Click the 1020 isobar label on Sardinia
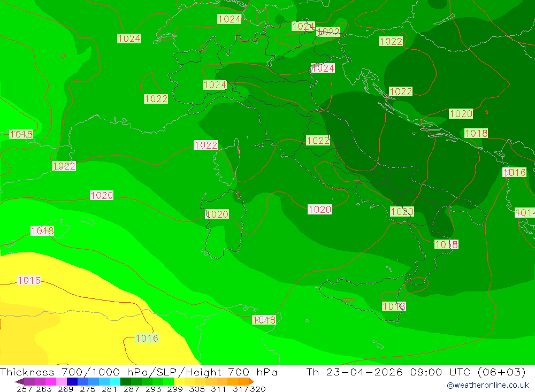Image resolution: width=535 pixels, height=392 pixels. click(217, 214)
